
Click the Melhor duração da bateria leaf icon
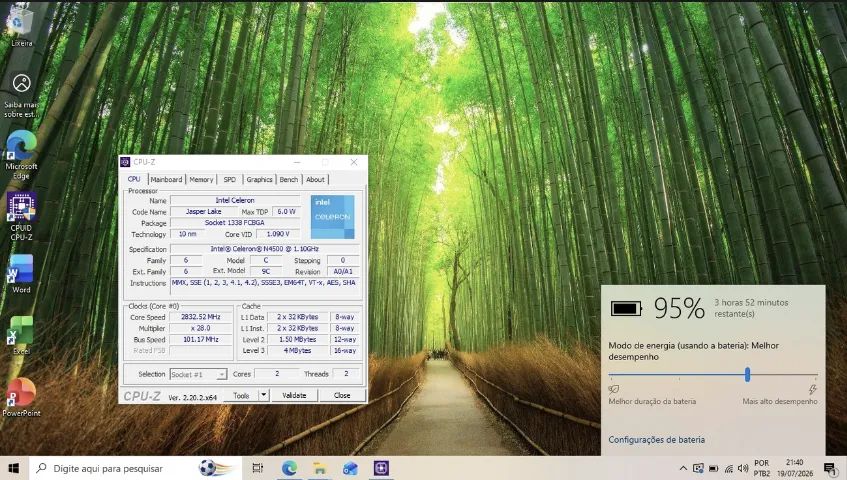click(614, 389)
